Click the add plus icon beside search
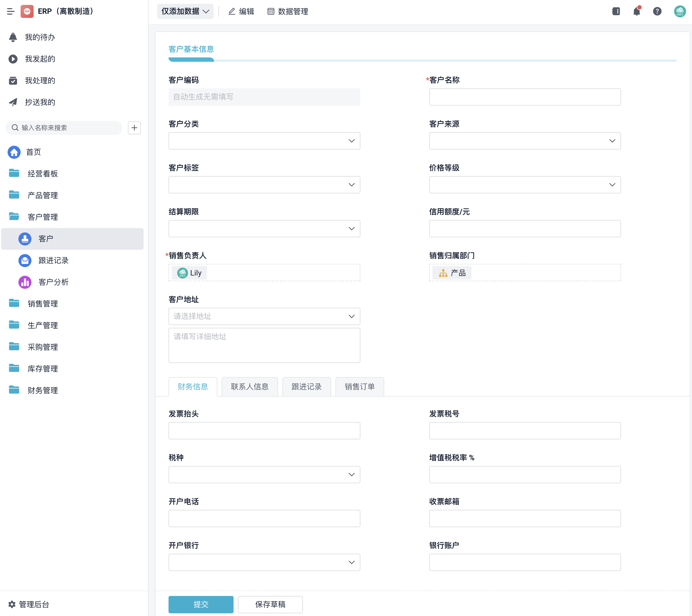Image resolution: width=692 pixels, height=616 pixels. point(134,128)
